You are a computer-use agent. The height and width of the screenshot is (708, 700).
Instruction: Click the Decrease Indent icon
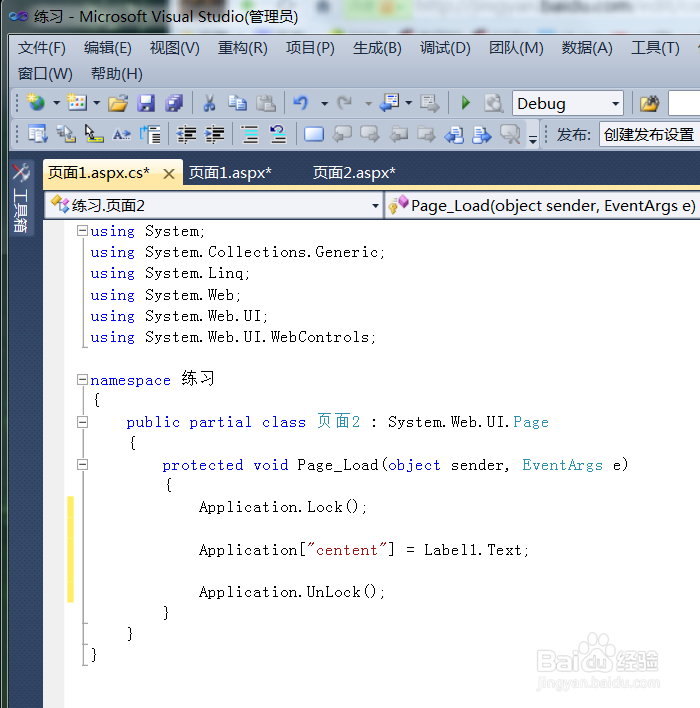[186, 134]
